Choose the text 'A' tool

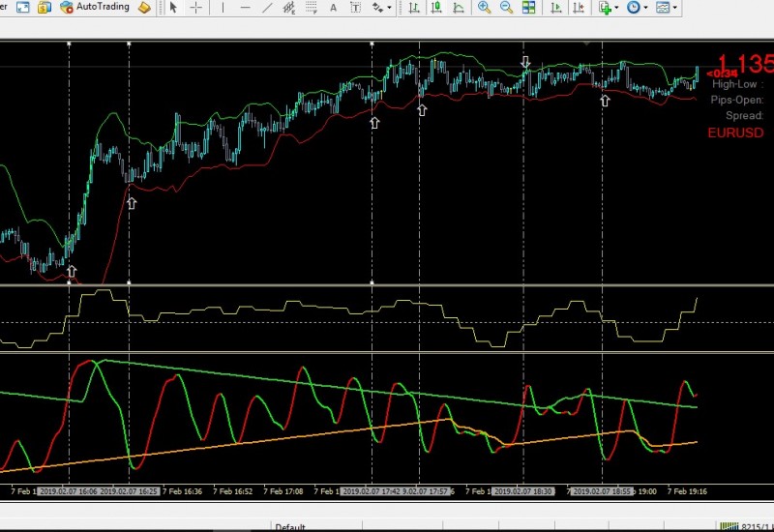[x=333, y=8]
